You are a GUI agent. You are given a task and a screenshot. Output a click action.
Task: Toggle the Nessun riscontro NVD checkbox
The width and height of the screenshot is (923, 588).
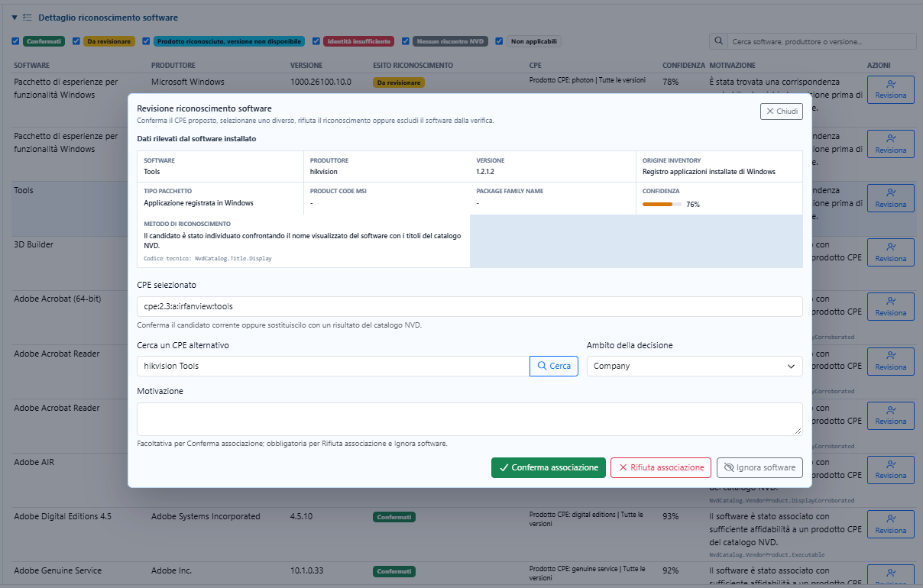(x=405, y=41)
